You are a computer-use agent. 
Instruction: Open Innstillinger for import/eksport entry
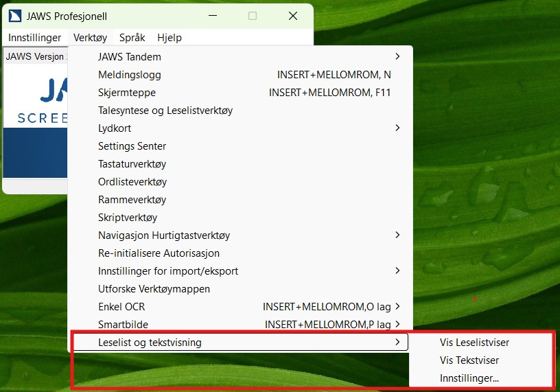coord(240,271)
